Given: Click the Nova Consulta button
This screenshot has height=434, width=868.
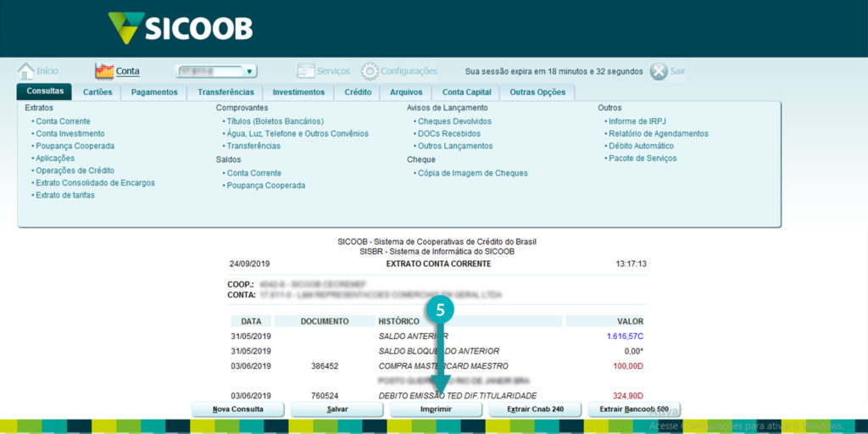Looking at the screenshot, I should [238, 409].
